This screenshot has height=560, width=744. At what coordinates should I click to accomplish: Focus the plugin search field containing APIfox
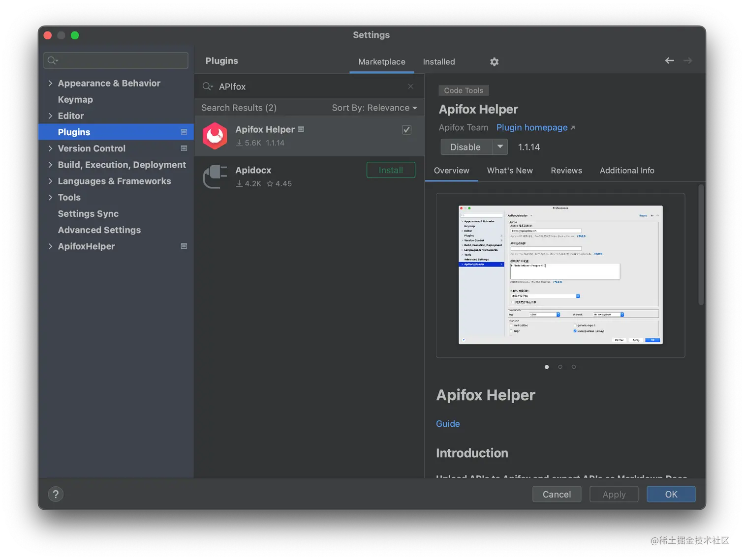[x=309, y=87]
